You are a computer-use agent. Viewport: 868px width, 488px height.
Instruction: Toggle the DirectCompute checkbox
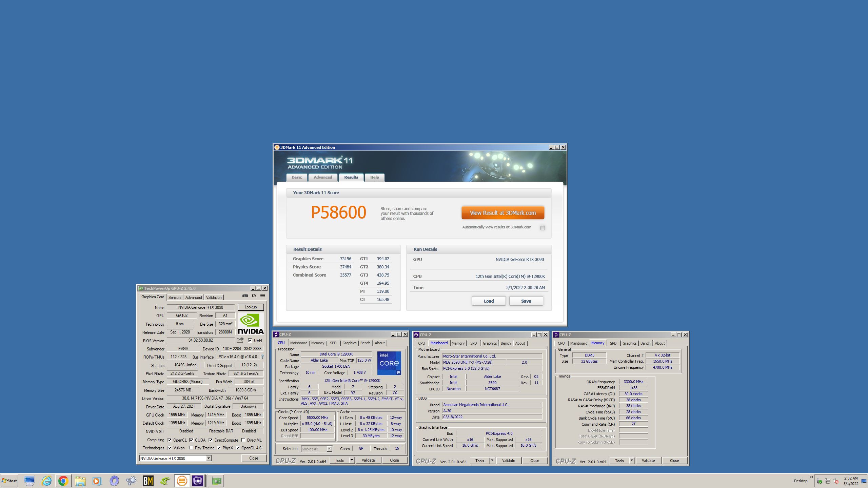[x=211, y=440]
